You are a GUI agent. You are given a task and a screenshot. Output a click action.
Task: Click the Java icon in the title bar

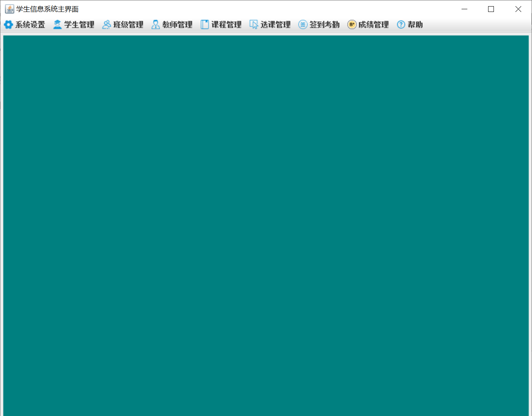(10, 9)
